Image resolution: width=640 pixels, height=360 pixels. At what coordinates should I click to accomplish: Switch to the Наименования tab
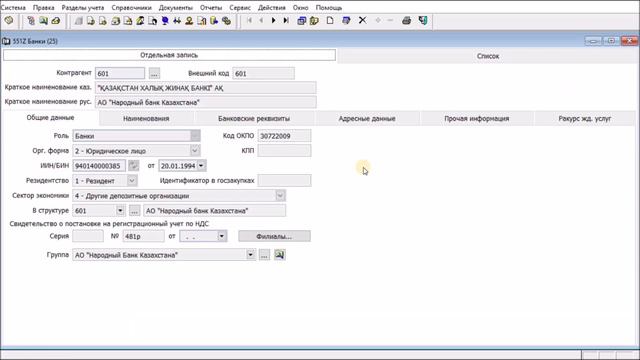point(146,118)
